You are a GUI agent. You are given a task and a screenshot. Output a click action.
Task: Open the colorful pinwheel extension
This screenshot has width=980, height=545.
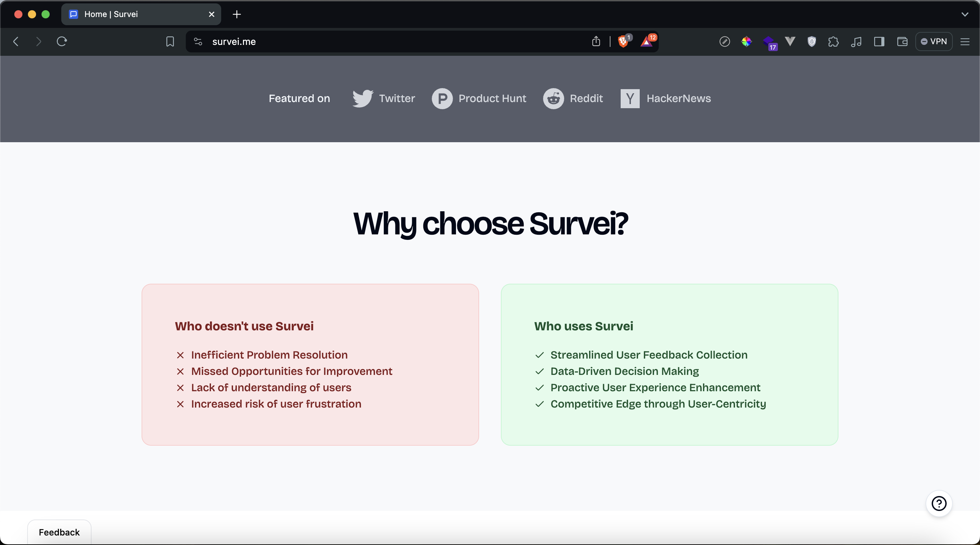tap(747, 42)
